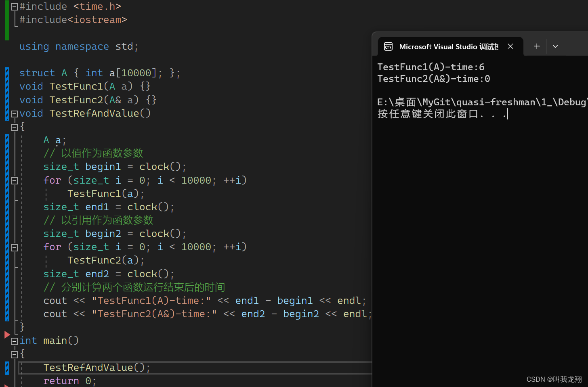Viewport: 588px width, 387px height.
Task: Click the #include <time.h> line
Action: click(70, 6)
